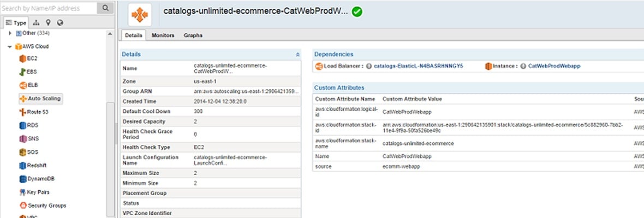
Task: Click the catalogs-unlimited-ecommerce stack name value
Action: click(x=418, y=143)
